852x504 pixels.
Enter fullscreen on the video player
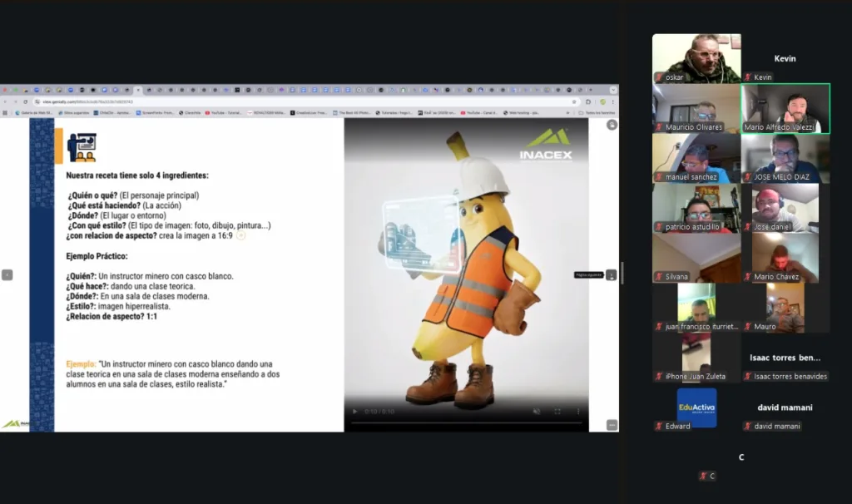coord(557,411)
